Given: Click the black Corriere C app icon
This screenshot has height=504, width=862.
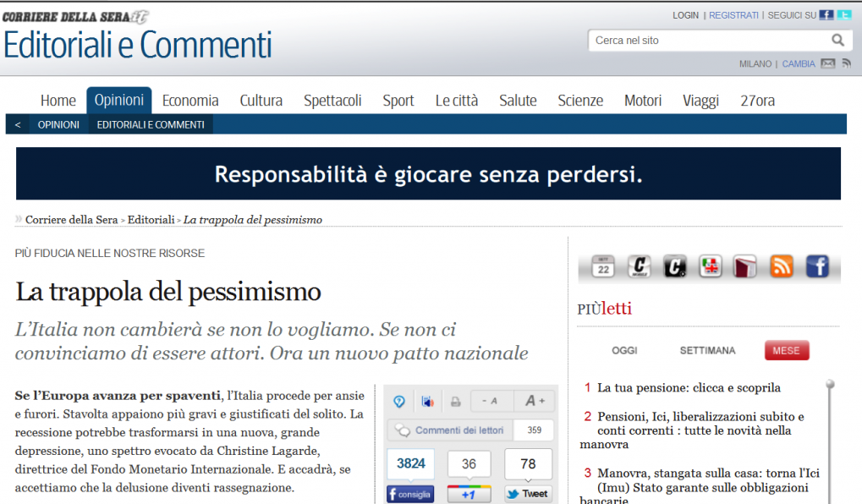Looking at the screenshot, I should pyautogui.click(x=674, y=266).
